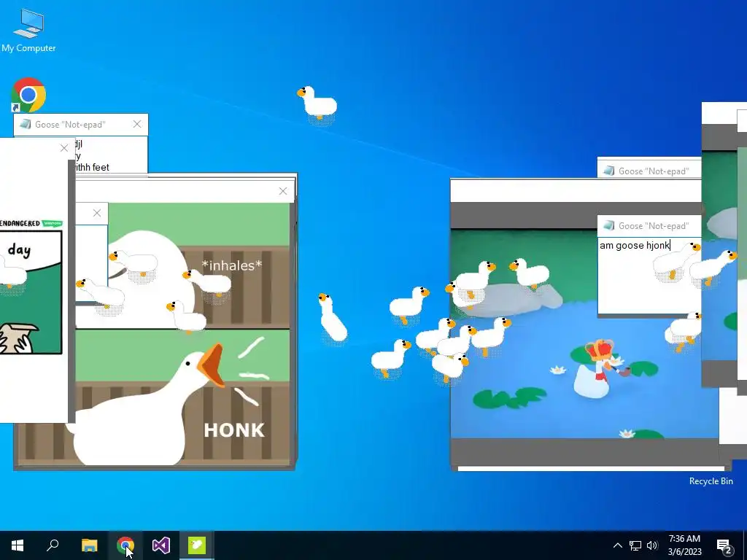Image resolution: width=747 pixels, height=560 pixels.
Task: Open taskbar search magnifier
Action: tap(53, 545)
